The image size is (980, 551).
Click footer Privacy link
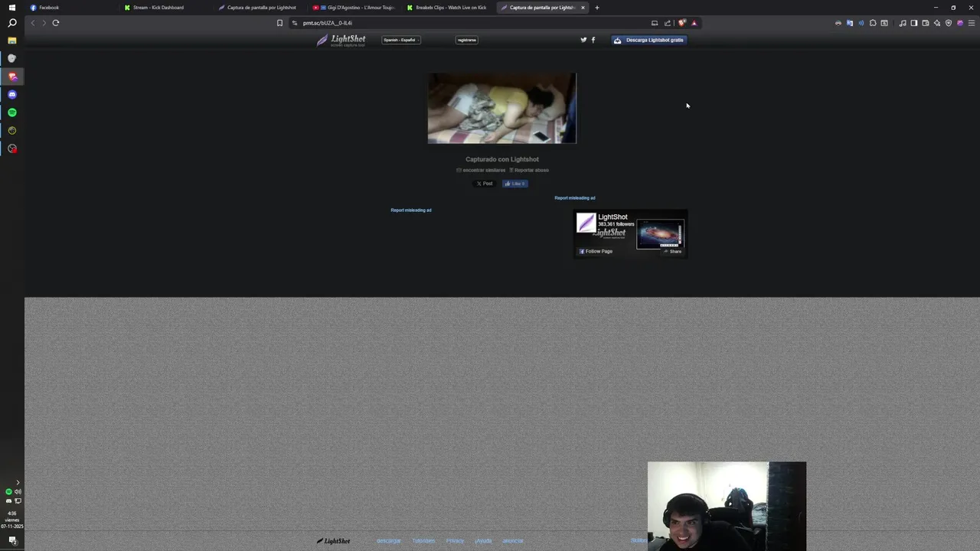click(455, 540)
